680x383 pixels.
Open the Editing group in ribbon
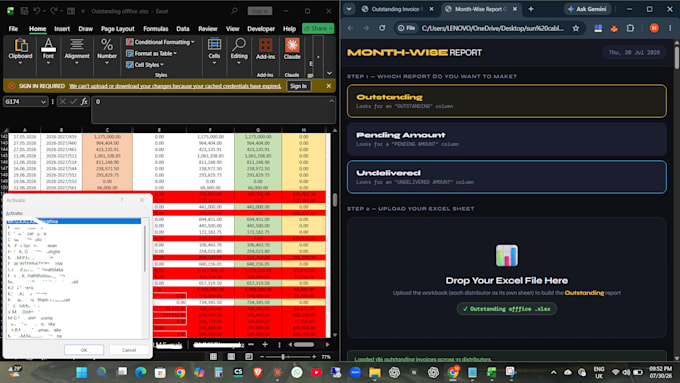pyautogui.click(x=239, y=51)
